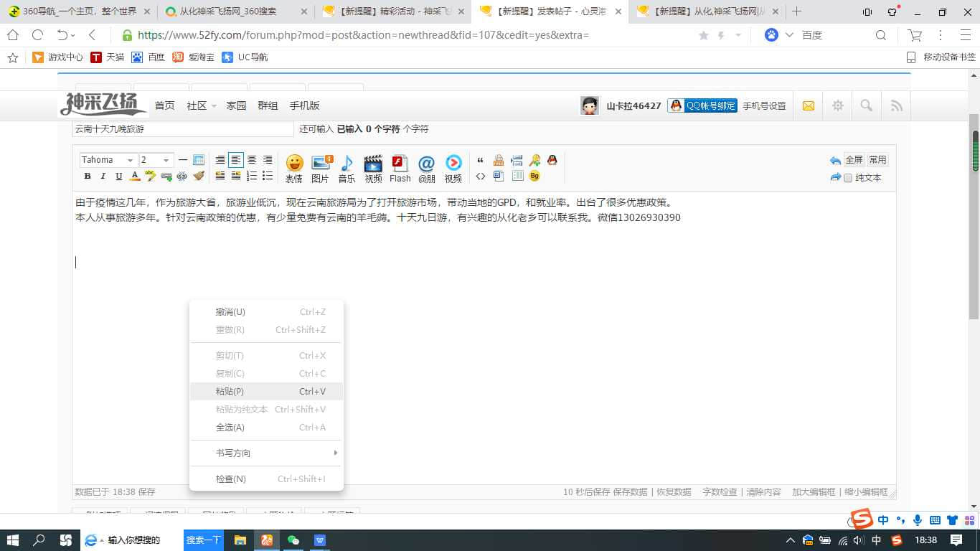Viewport: 980px width, 551px height.
Task: Expand the 社区 navigation dropdown
Action: tap(201, 106)
